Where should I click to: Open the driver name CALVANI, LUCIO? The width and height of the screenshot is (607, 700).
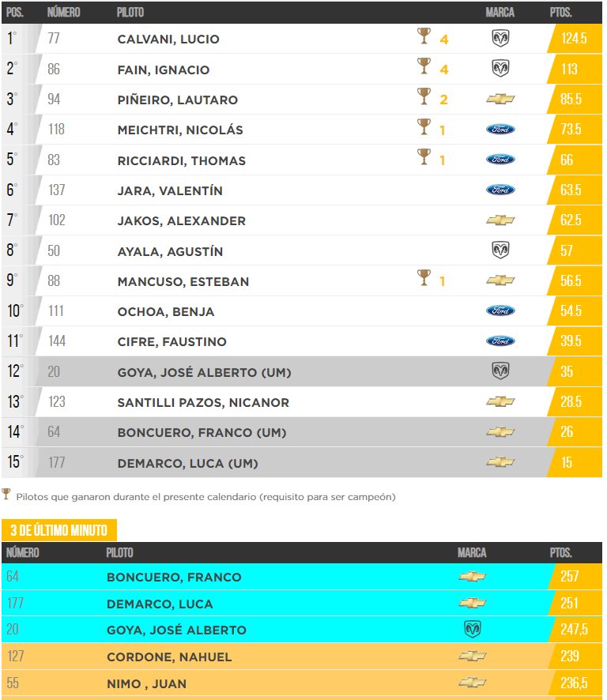click(x=168, y=40)
